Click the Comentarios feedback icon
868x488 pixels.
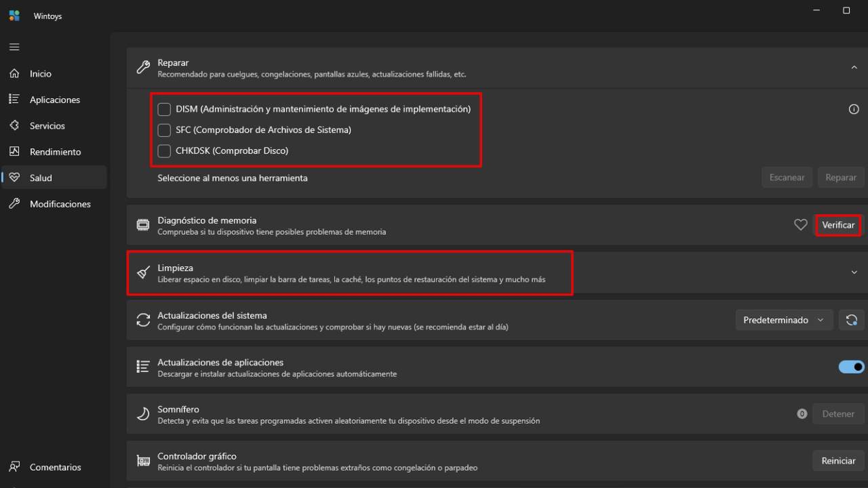click(x=14, y=467)
